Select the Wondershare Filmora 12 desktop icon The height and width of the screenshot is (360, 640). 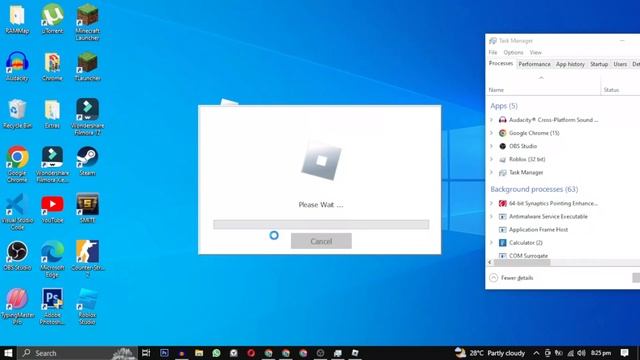pos(87,116)
